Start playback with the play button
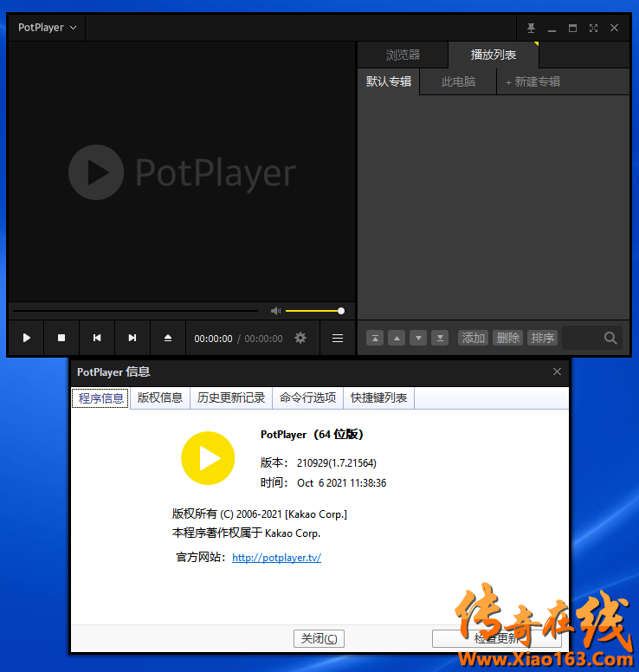Viewport: 639px width, 672px height. click(x=26, y=338)
